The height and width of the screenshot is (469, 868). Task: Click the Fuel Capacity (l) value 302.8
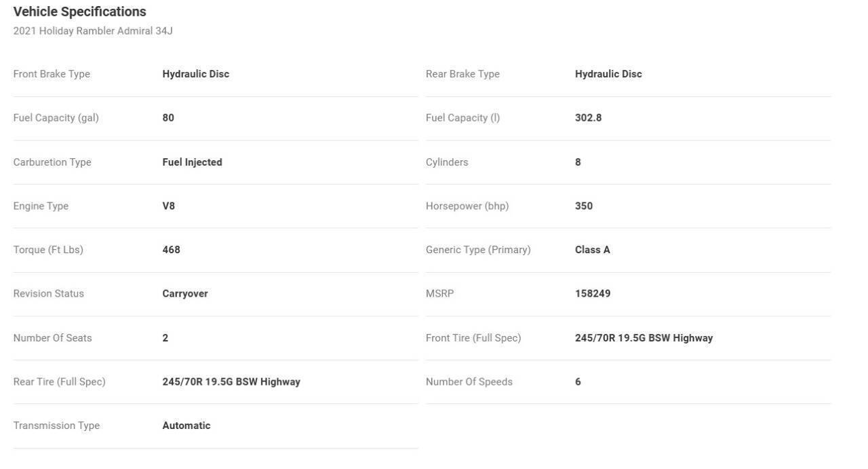tap(588, 118)
